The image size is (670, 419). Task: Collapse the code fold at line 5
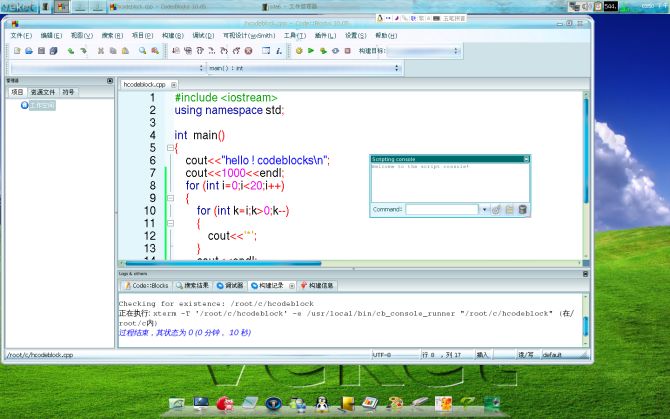tap(170, 148)
